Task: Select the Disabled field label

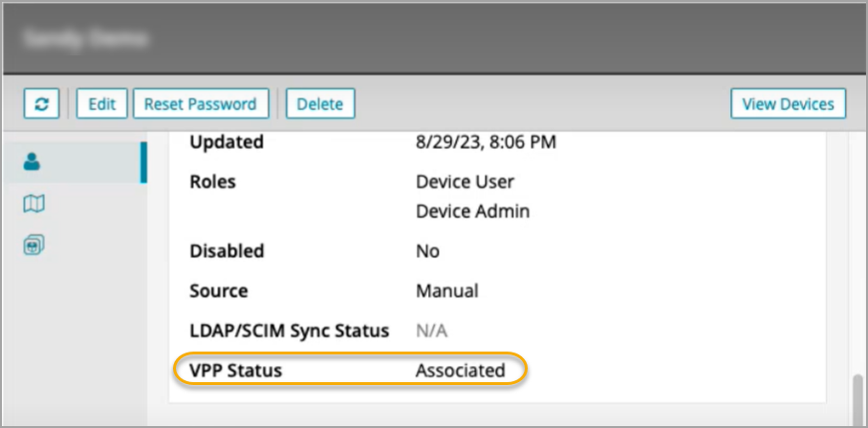Action: [x=227, y=251]
